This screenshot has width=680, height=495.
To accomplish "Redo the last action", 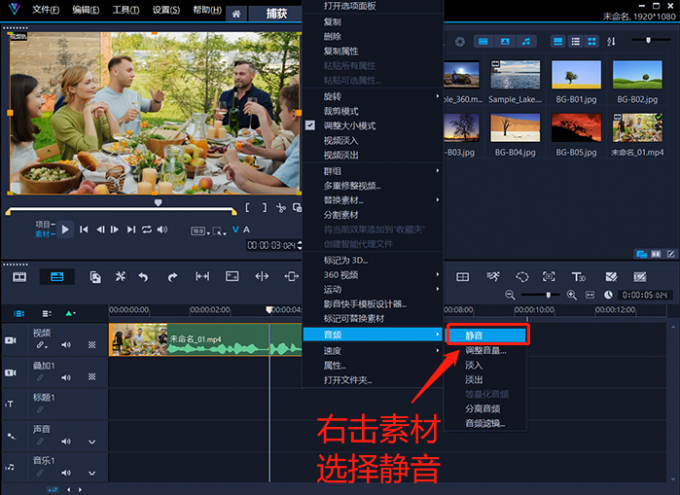I will 172,277.
